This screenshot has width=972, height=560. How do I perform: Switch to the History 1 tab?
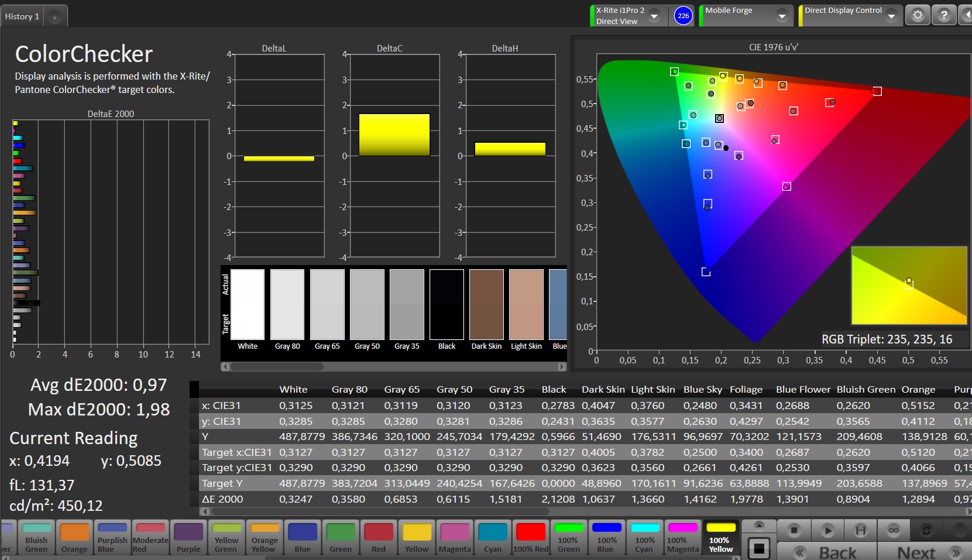click(x=22, y=16)
